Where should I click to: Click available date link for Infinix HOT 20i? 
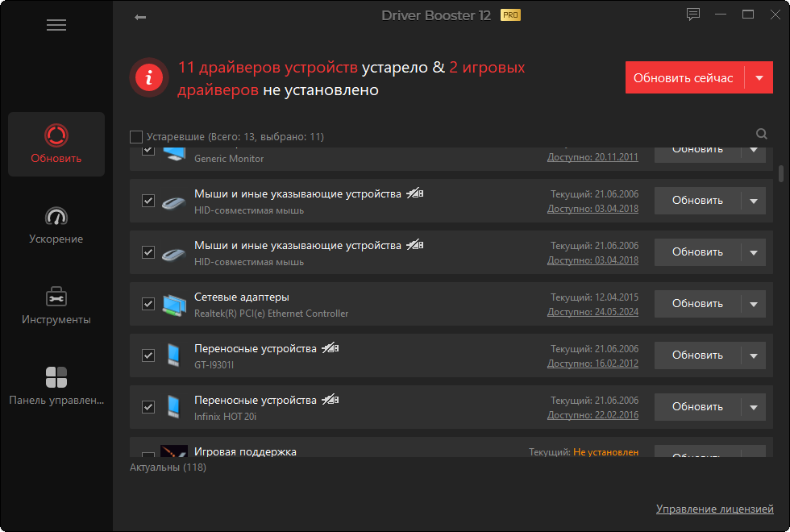pos(592,415)
